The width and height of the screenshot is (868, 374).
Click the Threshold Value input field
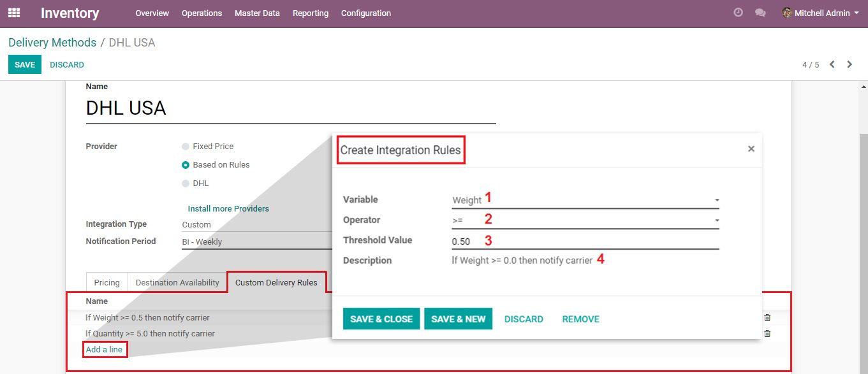585,241
